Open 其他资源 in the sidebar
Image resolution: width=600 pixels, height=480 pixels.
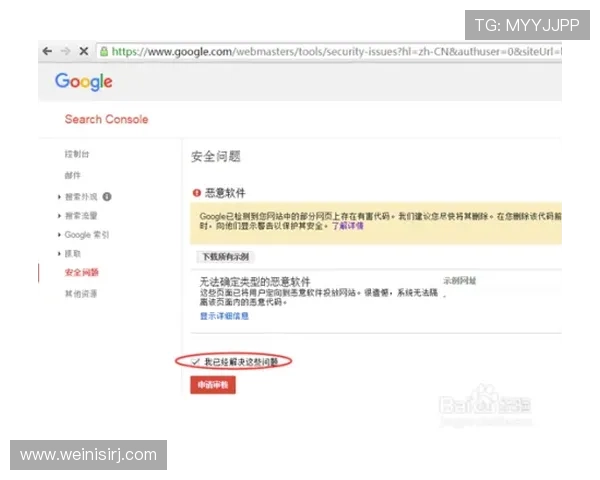point(81,294)
